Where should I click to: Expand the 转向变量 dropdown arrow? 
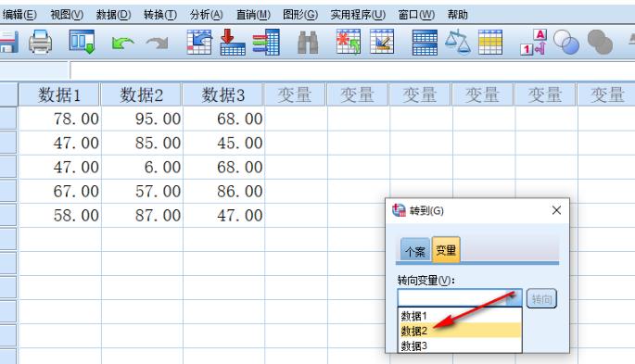(x=514, y=298)
